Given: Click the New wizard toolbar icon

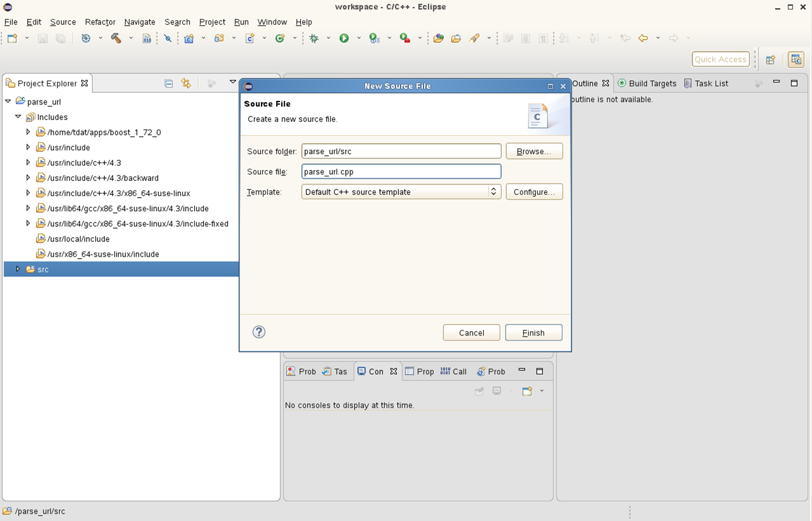Looking at the screenshot, I should coord(12,38).
